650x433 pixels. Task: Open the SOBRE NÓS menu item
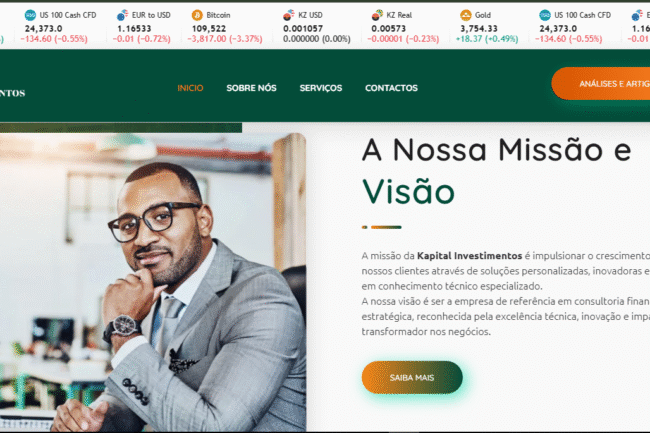point(251,88)
